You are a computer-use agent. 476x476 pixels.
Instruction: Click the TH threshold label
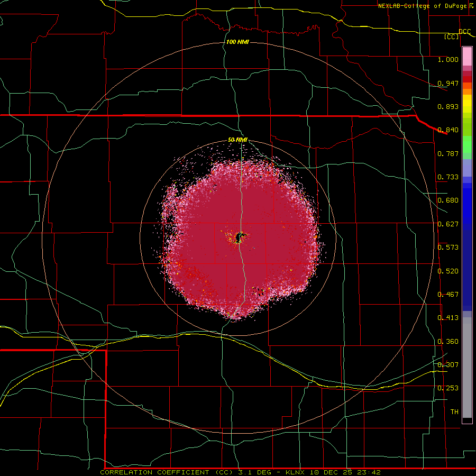click(x=454, y=412)
